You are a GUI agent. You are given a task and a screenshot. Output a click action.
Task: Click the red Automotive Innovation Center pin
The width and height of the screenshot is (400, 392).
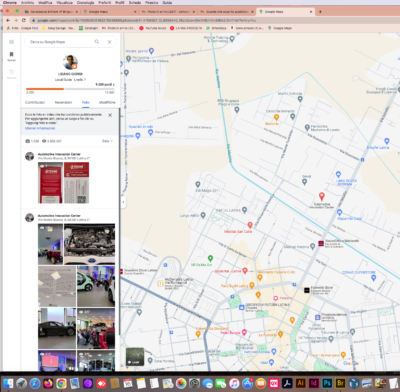point(322,196)
